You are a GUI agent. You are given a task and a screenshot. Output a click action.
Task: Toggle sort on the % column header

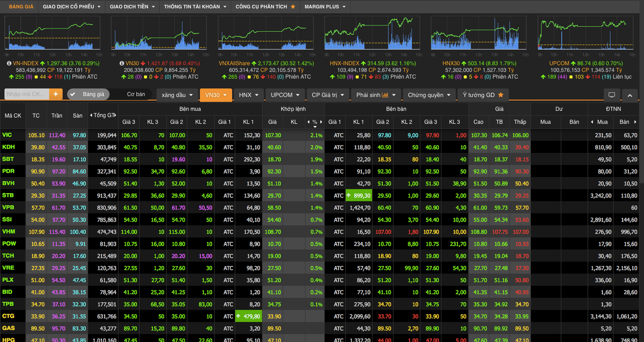pos(315,122)
